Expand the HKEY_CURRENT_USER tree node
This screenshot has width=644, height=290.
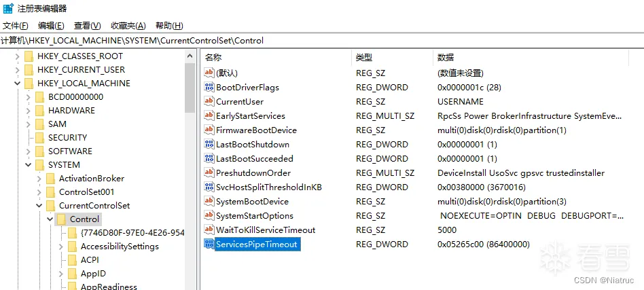pos(17,70)
